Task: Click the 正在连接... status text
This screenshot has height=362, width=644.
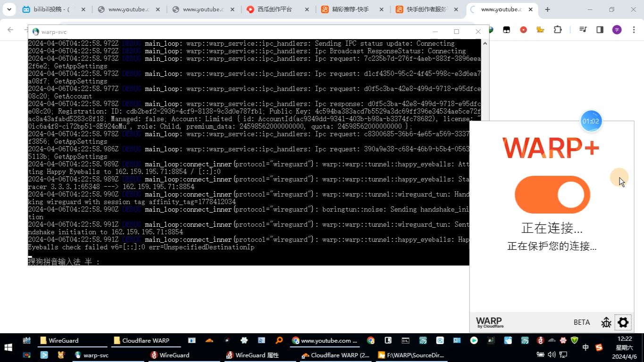Action: click(x=552, y=228)
